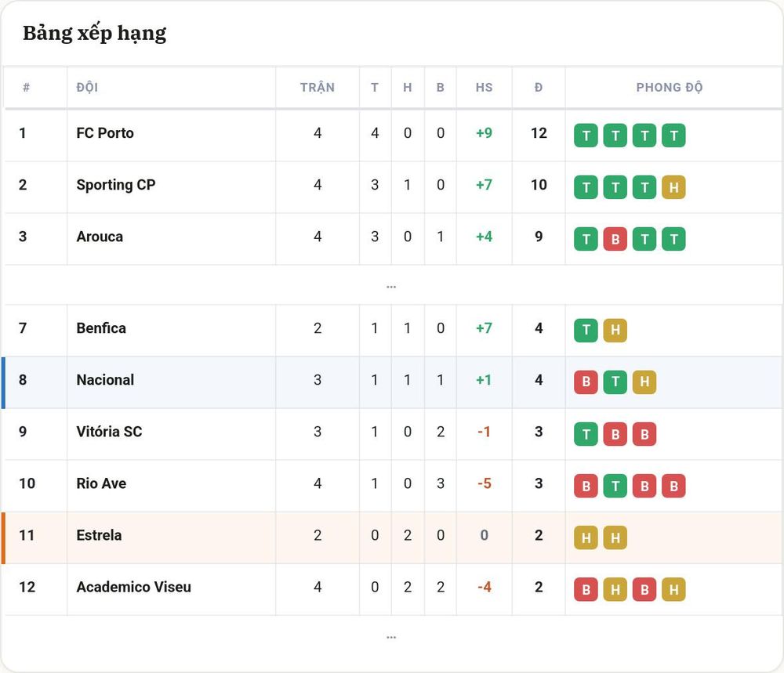Click Sporting CP's yellow H form badge
The height and width of the screenshot is (673, 784).
pyautogui.click(x=673, y=187)
